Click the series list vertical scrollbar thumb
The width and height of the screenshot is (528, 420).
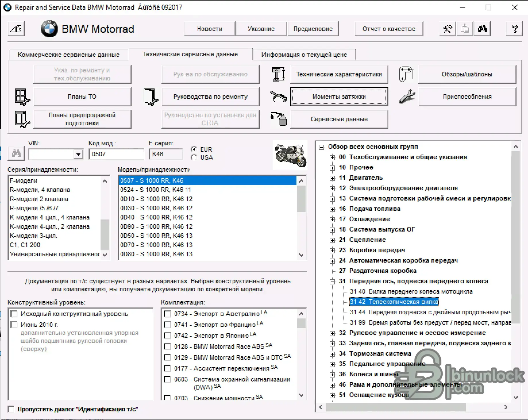(x=105, y=234)
